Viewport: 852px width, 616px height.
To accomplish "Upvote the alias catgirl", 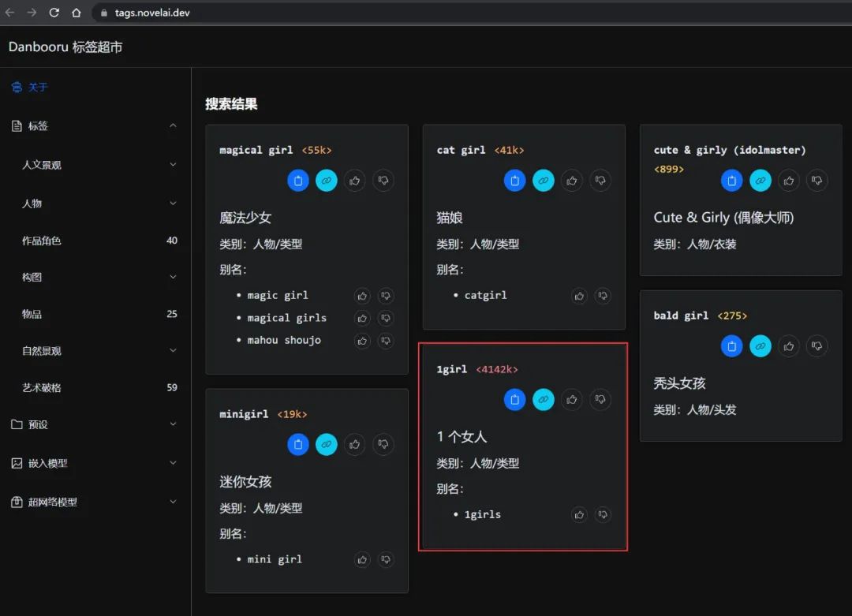I will [579, 296].
